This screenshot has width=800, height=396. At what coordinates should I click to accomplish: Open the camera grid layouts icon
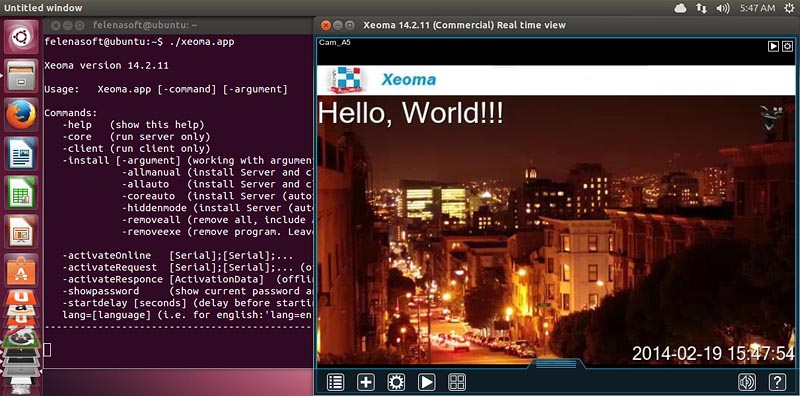click(x=457, y=382)
